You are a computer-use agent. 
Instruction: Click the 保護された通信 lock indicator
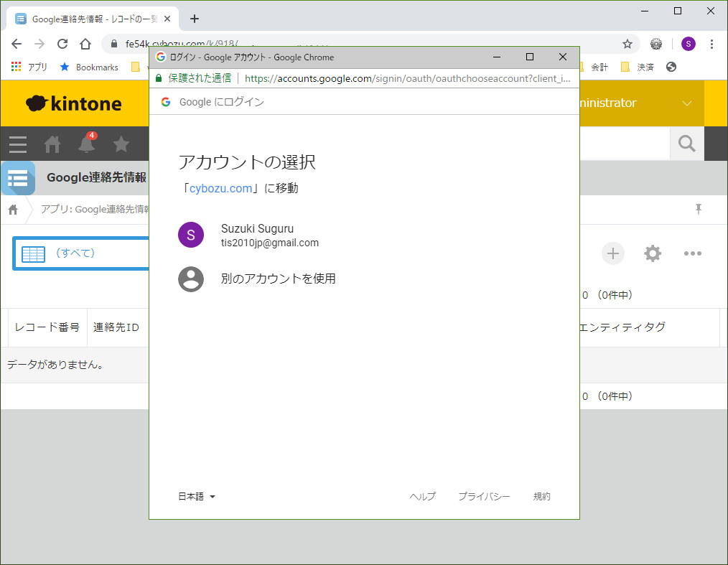point(192,78)
